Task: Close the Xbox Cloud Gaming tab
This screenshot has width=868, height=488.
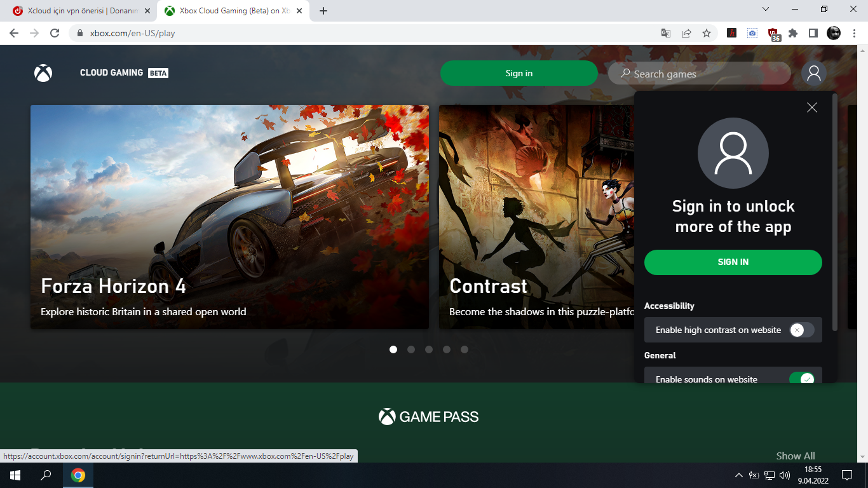Action: pos(299,11)
